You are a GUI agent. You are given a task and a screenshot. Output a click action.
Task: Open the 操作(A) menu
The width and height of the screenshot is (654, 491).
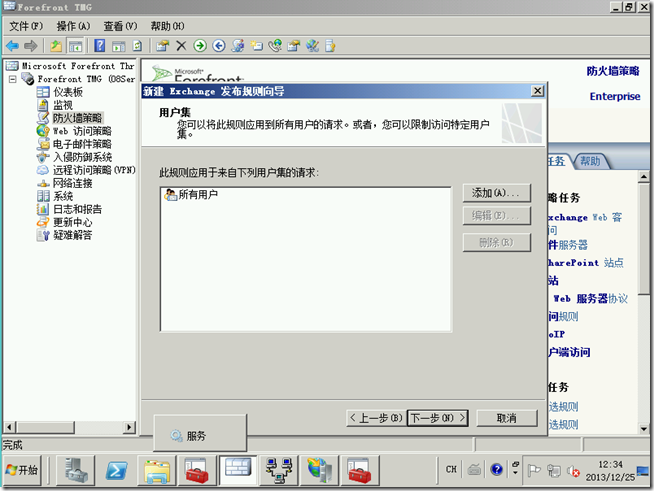point(73,26)
